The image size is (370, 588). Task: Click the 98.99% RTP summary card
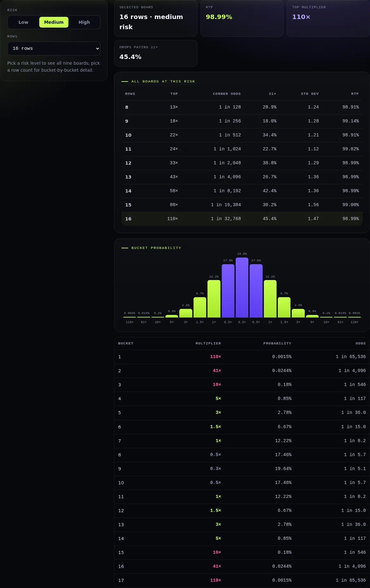tap(242, 18)
